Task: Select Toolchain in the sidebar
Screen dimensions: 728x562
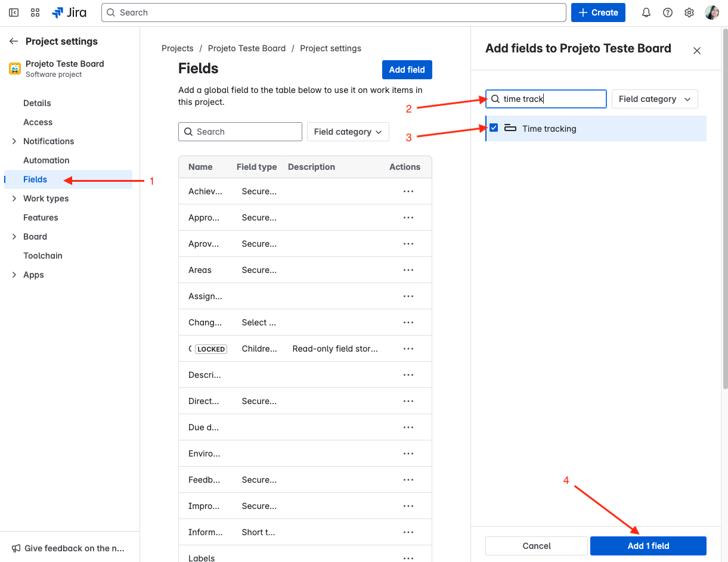Action: coord(43,256)
